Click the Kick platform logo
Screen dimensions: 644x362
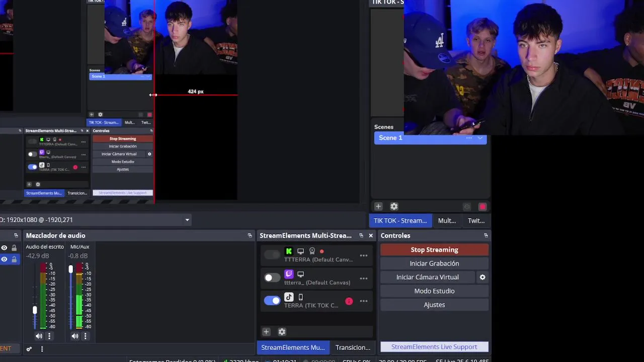(289, 251)
